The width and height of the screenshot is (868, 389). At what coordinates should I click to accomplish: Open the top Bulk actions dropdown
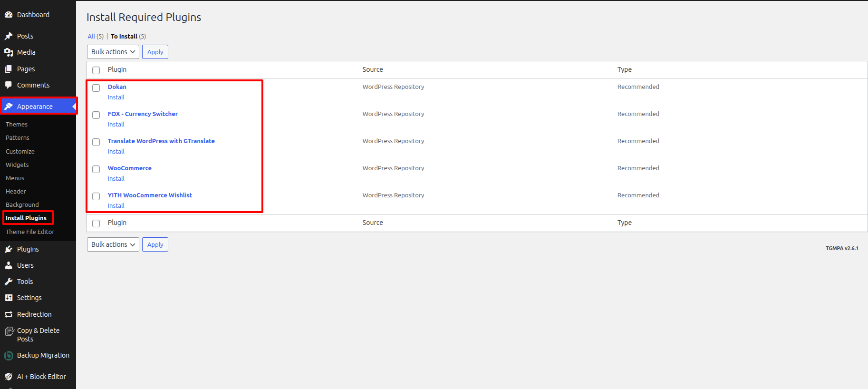113,52
